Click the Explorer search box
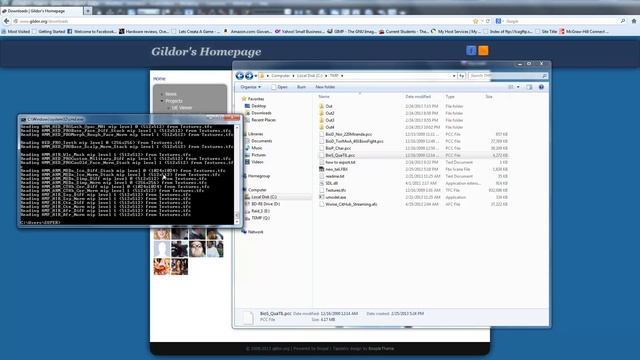The height and width of the screenshot is (360, 640). pyautogui.click(x=507, y=76)
